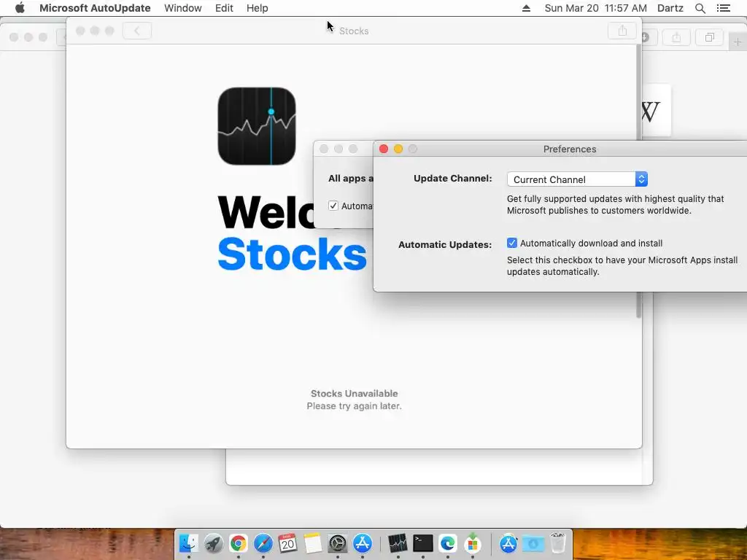Open Calendar from the Dock

click(287, 542)
